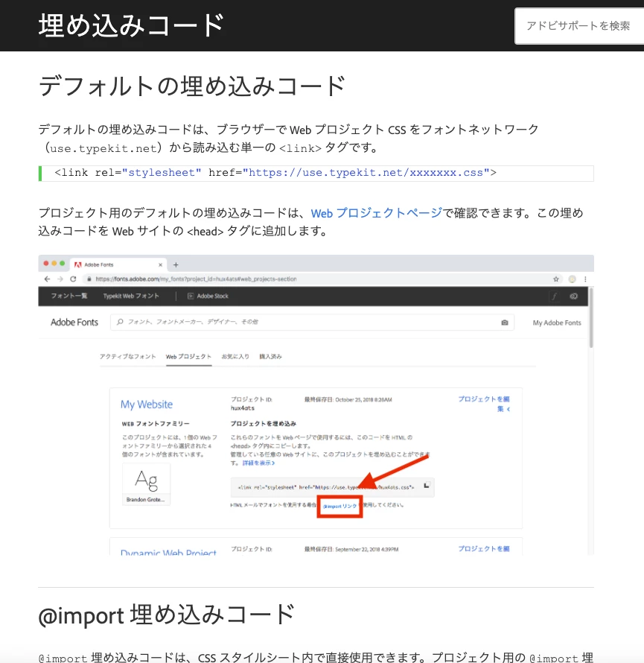Click the fonts.adobe.com address bar URL
644x663 pixels.
tap(196, 279)
